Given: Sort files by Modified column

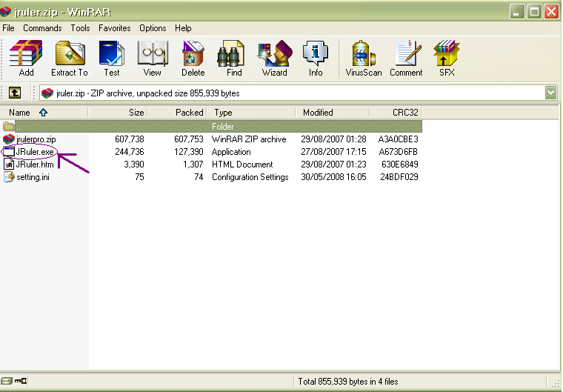Looking at the screenshot, I should pyautogui.click(x=333, y=113).
